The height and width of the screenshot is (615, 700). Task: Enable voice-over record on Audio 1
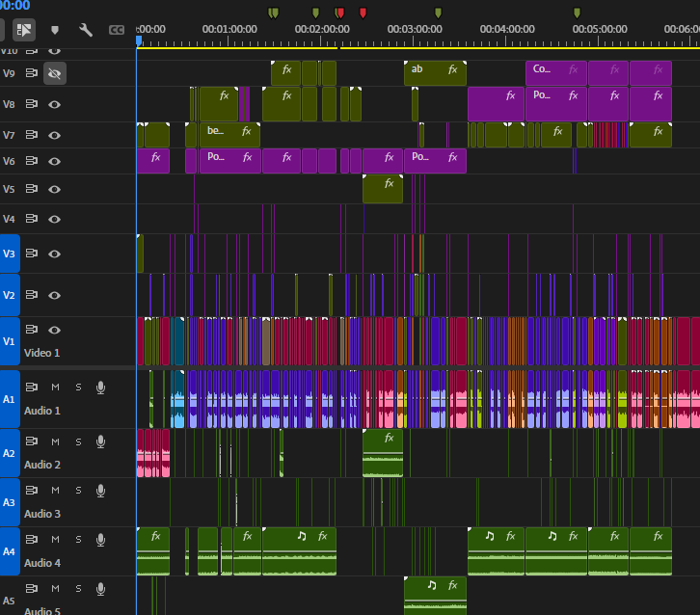coord(101,388)
